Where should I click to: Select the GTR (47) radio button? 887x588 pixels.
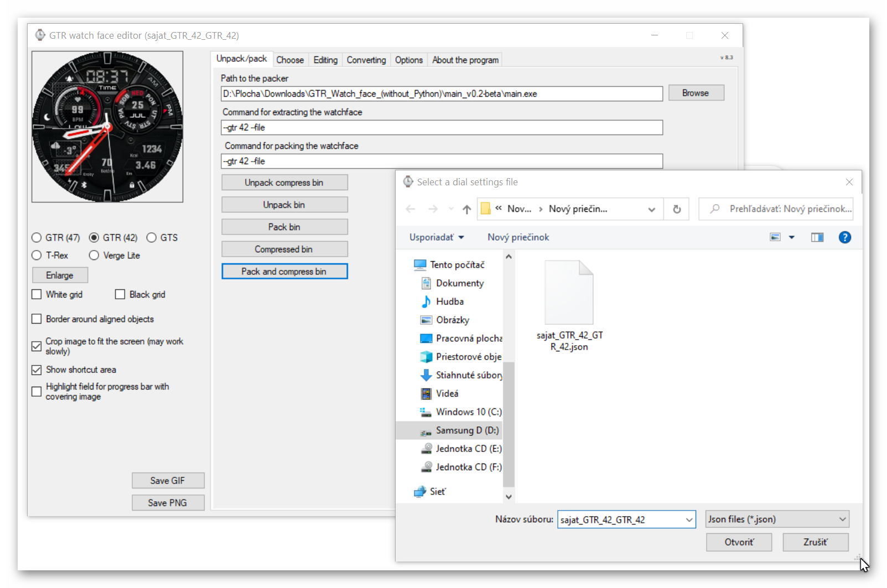(x=37, y=237)
